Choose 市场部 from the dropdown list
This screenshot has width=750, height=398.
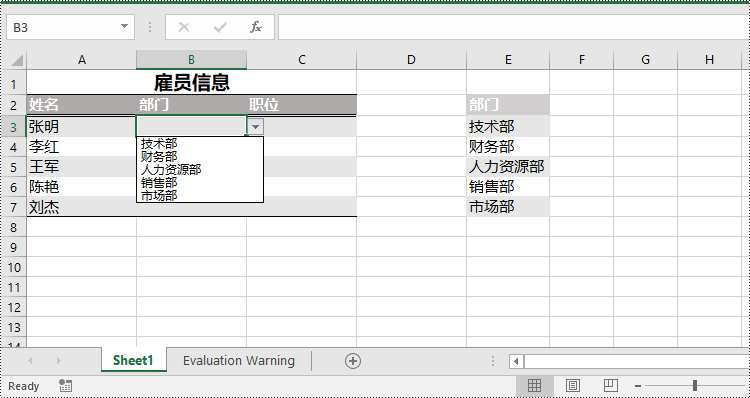click(200, 195)
